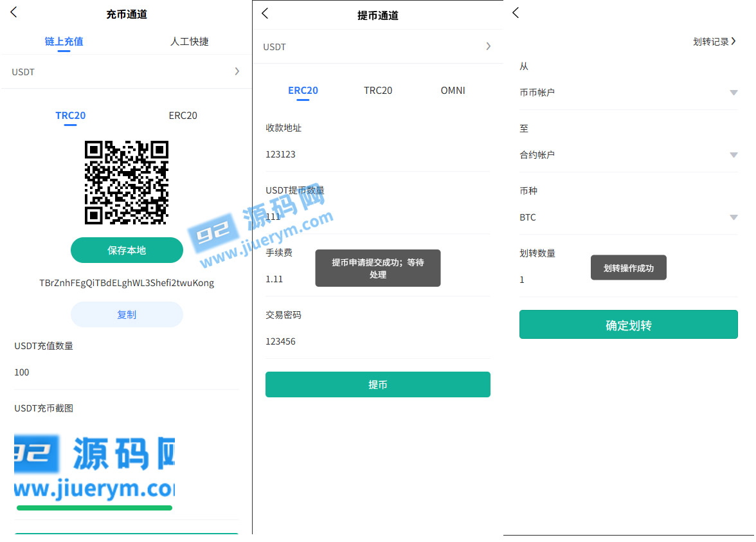Image resolution: width=756 pixels, height=542 pixels.
Task: Focus the 划转数量 field showing 1
Action: pos(628,280)
